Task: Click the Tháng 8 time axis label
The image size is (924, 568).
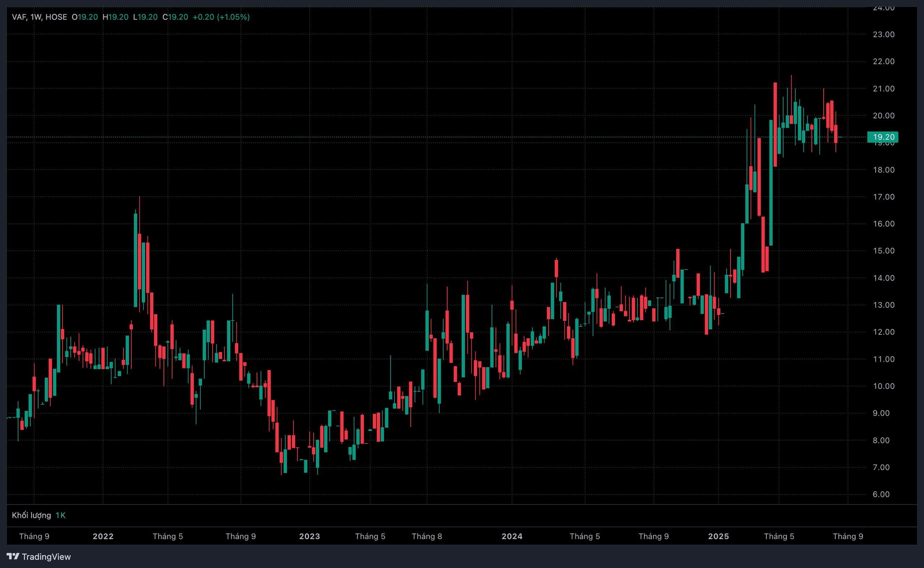Action: click(427, 536)
